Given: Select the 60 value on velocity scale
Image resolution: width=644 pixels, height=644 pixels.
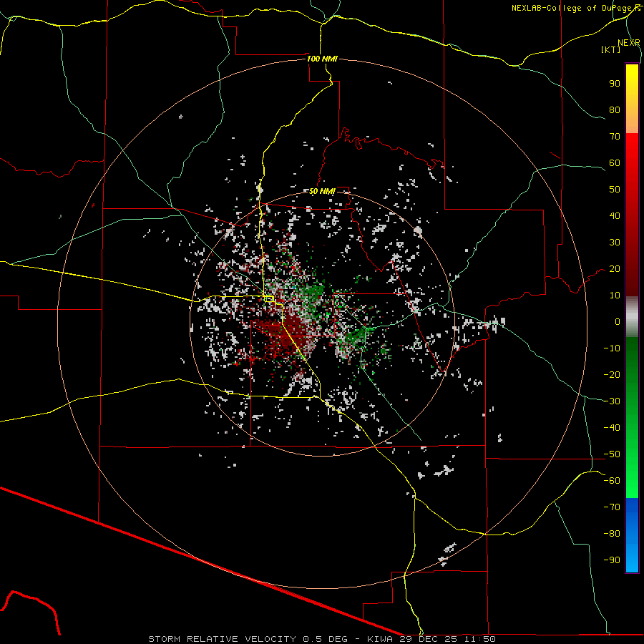Looking at the screenshot, I should [x=615, y=163].
